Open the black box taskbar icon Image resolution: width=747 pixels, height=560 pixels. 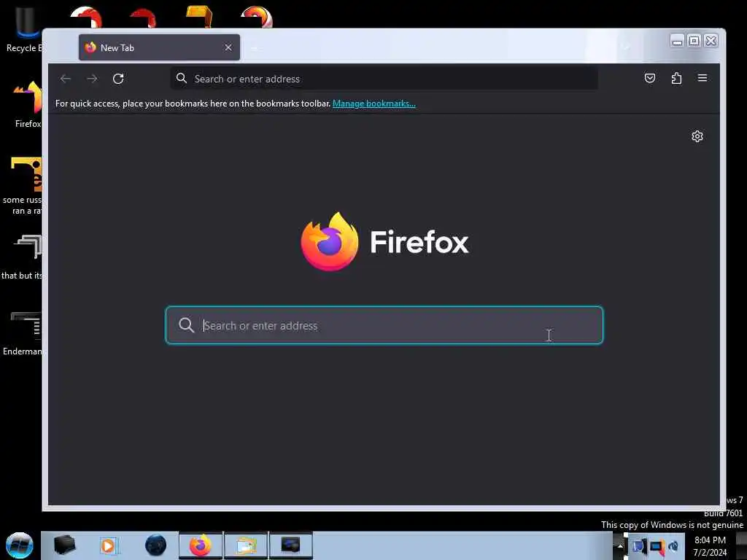64,545
